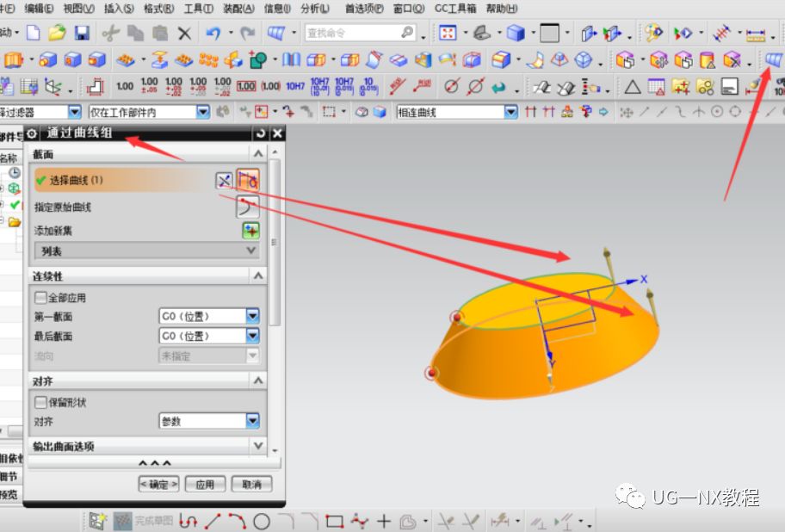Open the 仅在工作部件内 scope dropdown
The image size is (785, 532).
pyautogui.click(x=203, y=112)
